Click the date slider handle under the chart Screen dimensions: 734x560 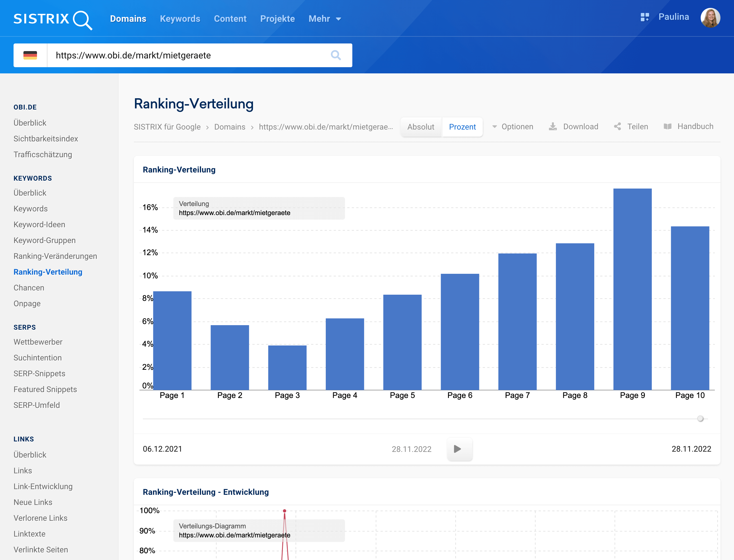(x=700, y=419)
